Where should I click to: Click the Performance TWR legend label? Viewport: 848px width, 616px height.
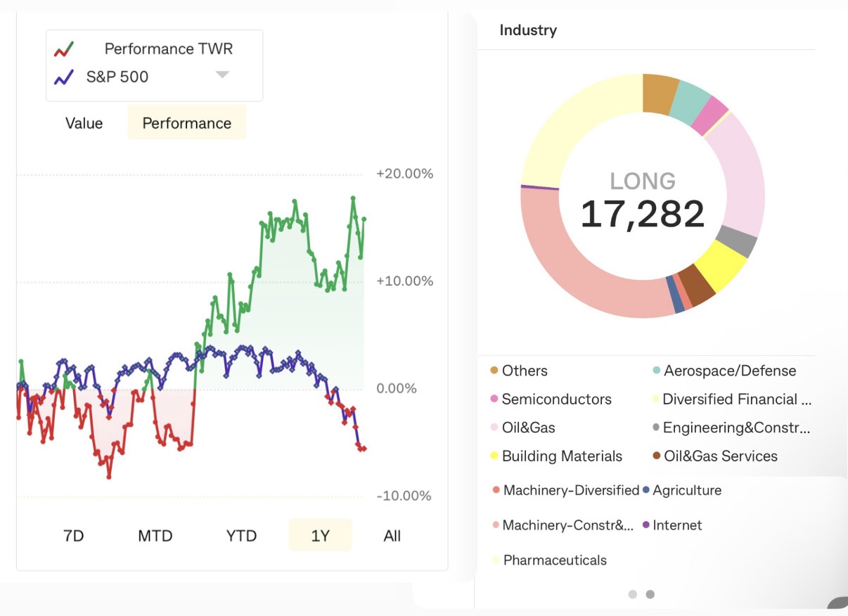click(168, 49)
